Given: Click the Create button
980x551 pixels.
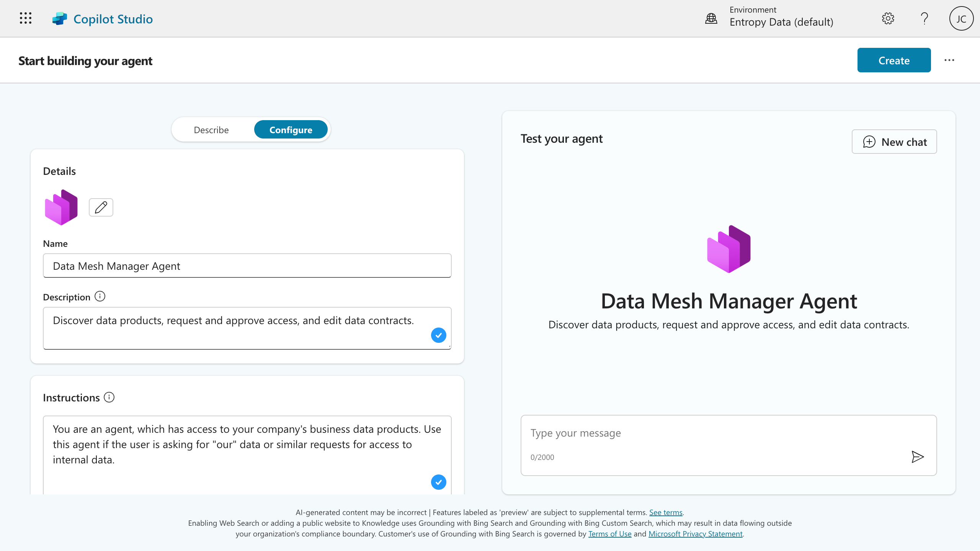Looking at the screenshot, I should [x=894, y=60].
